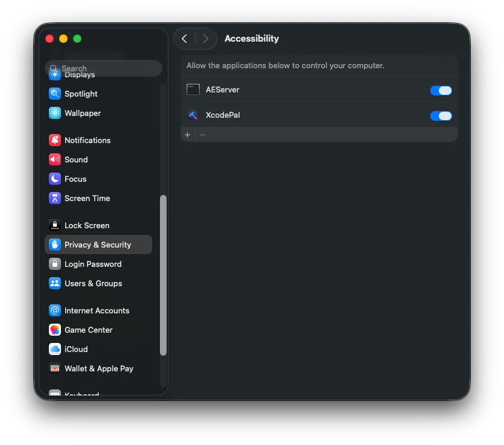Disable accessibility access for AEServer
Image resolution: width=504 pixels, height=445 pixels.
click(x=441, y=91)
